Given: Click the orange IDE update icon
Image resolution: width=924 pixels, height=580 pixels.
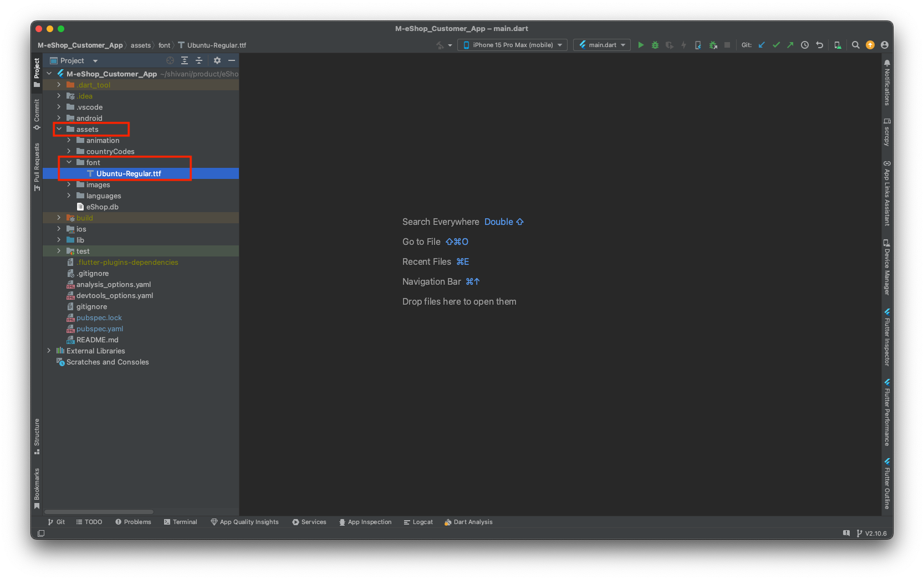Looking at the screenshot, I should coord(870,45).
